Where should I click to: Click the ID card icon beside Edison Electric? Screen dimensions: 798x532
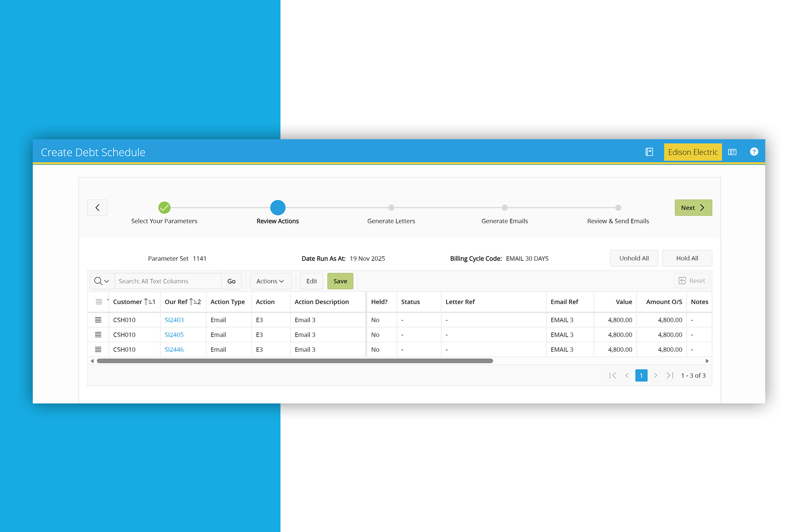pyautogui.click(x=732, y=152)
